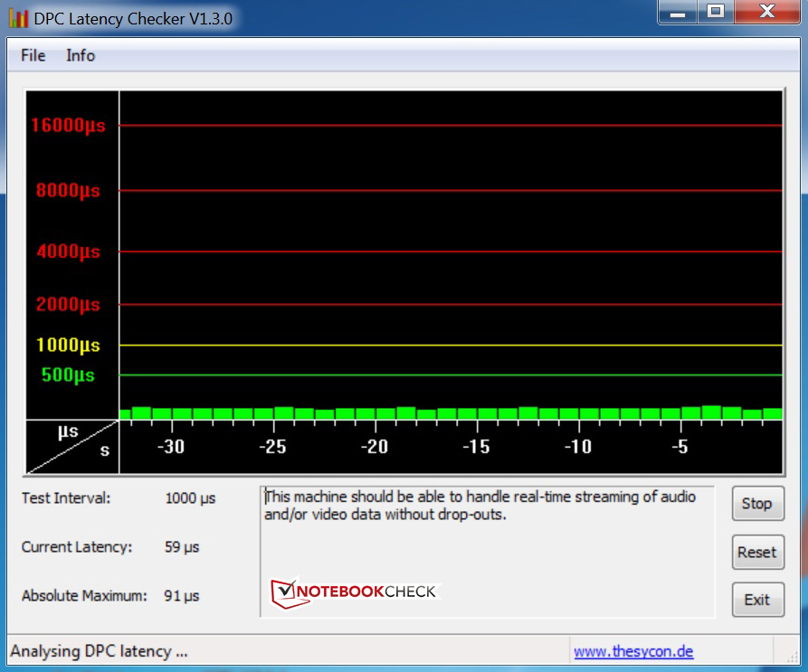Image resolution: width=808 pixels, height=672 pixels.
Task: Click the -25 time axis label
Action: pos(272,447)
